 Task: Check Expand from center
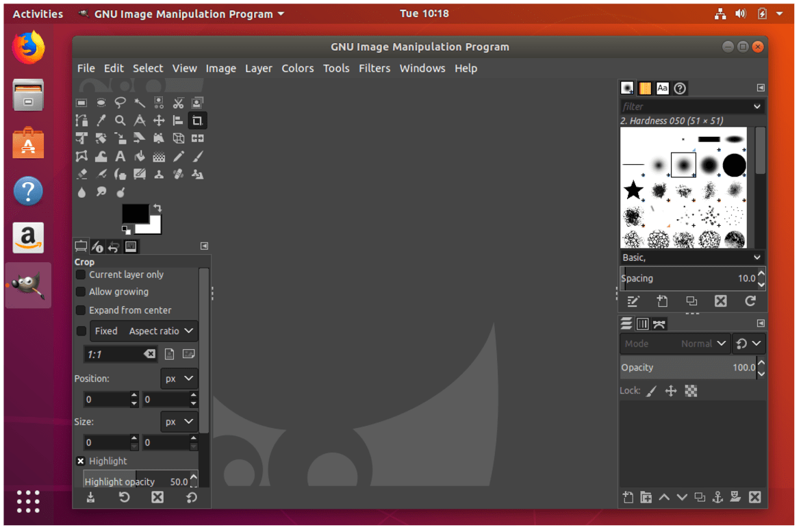(80, 310)
